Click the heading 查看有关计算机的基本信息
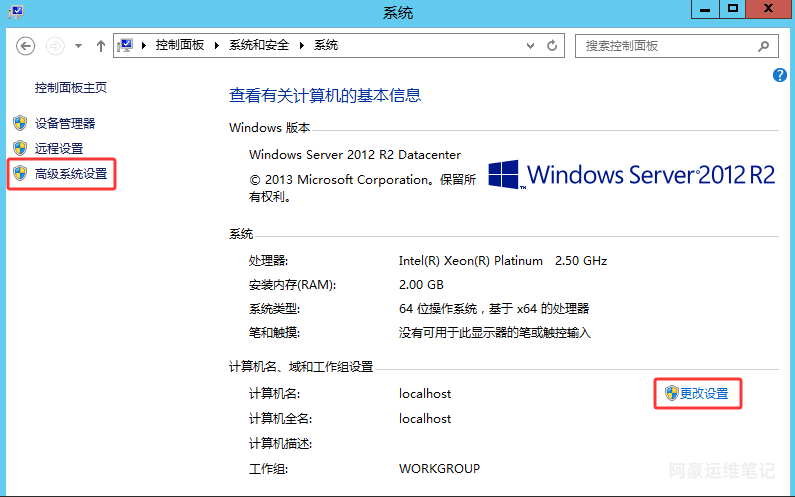795x497 pixels. pos(325,95)
